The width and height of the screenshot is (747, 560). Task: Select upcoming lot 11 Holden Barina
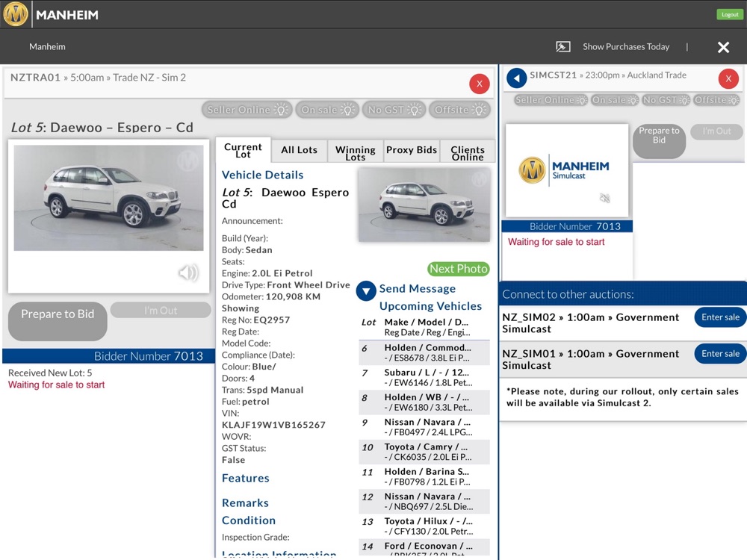pyautogui.click(x=424, y=476)
